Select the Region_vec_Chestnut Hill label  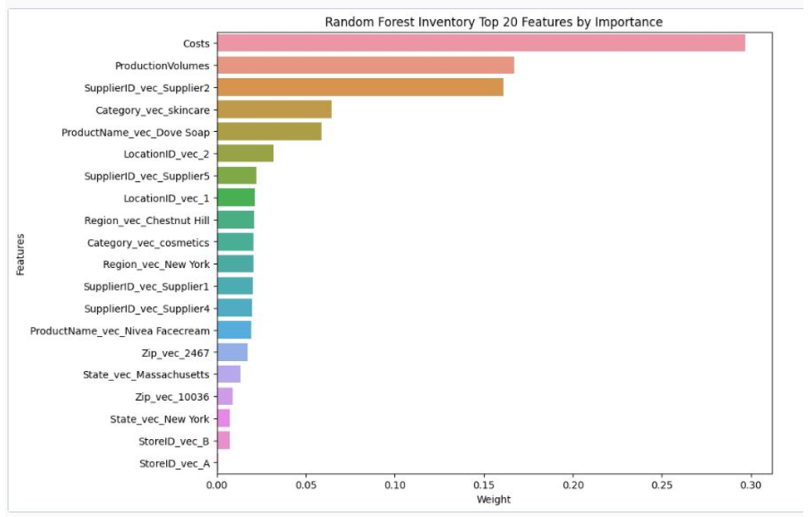pyautogui.click(x=147, y=220)
